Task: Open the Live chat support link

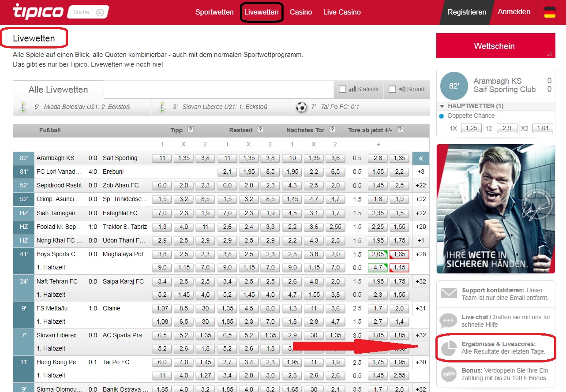Action: tap(506, 321)
